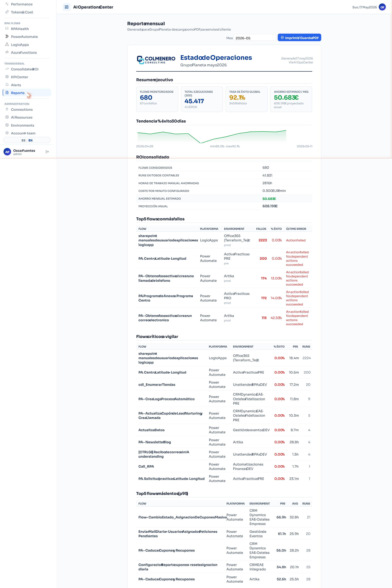Click Imprimir / Guardar PDF button
392x588 pixels.
click(299, 38)
